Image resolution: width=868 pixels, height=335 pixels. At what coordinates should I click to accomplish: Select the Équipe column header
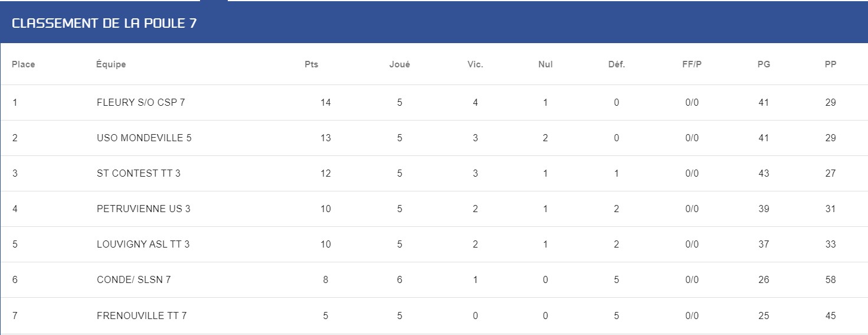click(x=111, y=64)
